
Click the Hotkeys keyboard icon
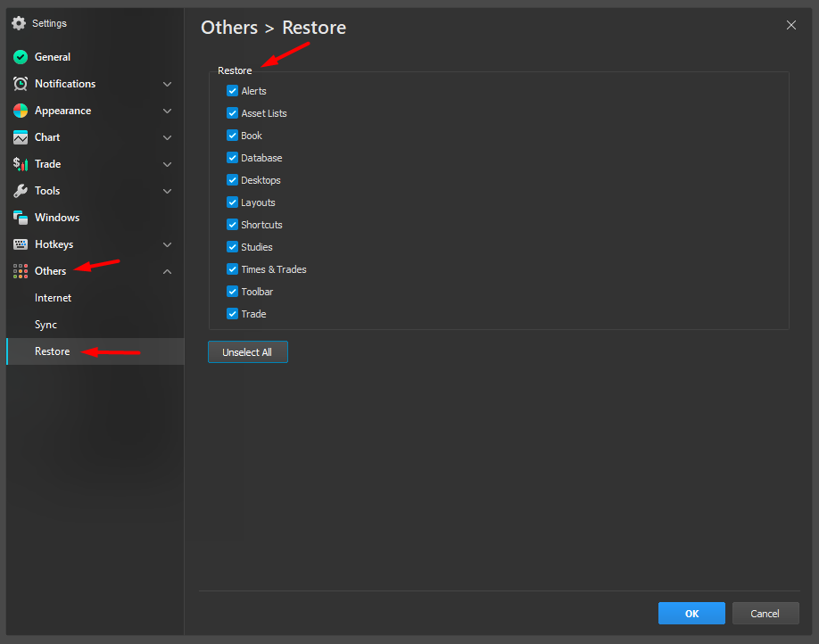[x=21, y=244]
